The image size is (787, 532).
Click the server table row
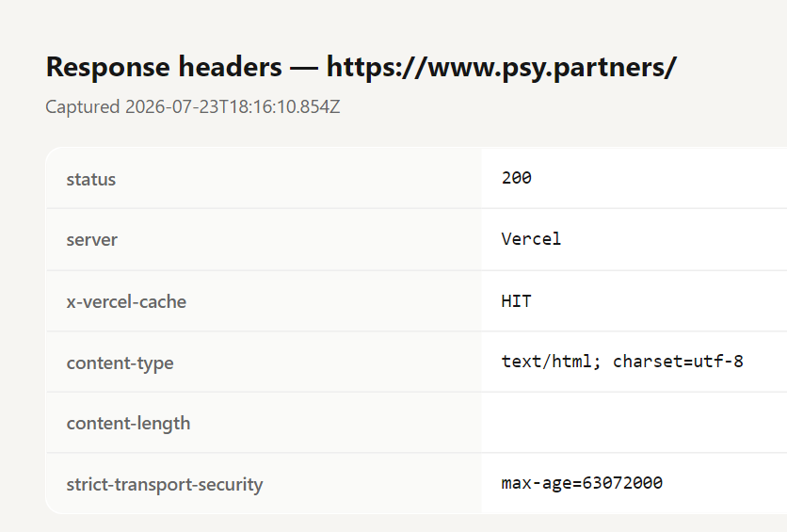[x=417, y=239]
